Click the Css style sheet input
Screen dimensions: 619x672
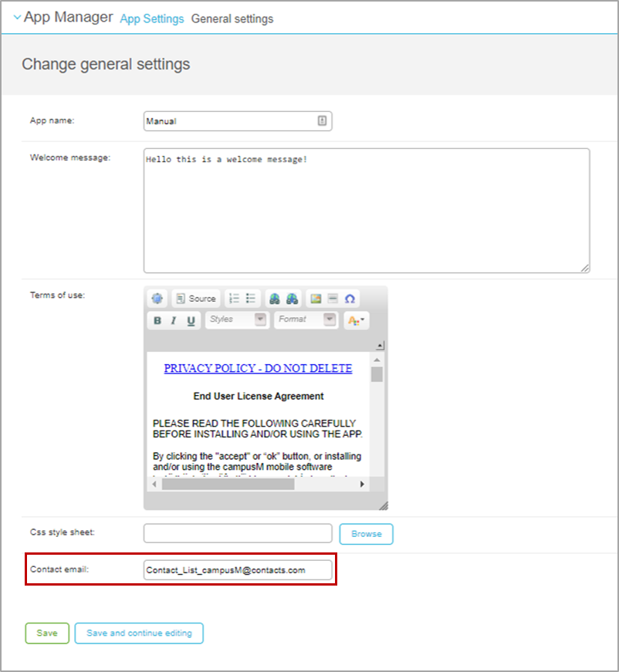[x=238, y=533]
